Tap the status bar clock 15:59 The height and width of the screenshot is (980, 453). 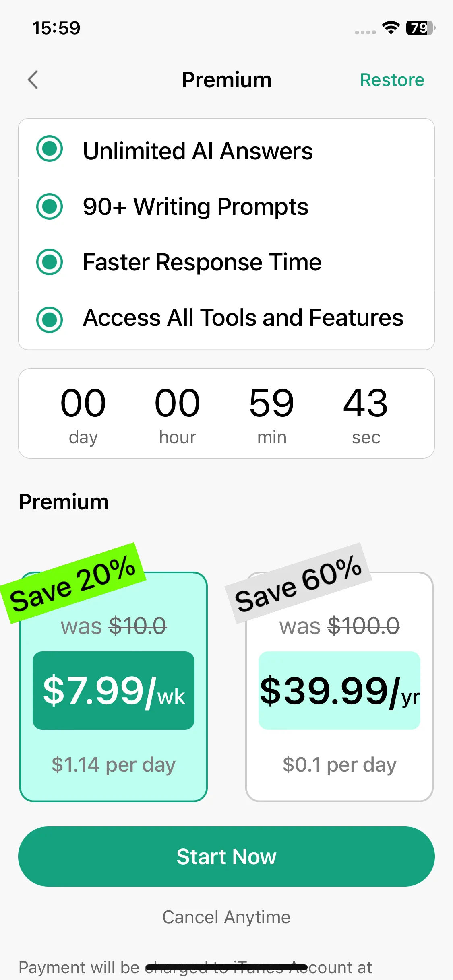tap(56, 28)
